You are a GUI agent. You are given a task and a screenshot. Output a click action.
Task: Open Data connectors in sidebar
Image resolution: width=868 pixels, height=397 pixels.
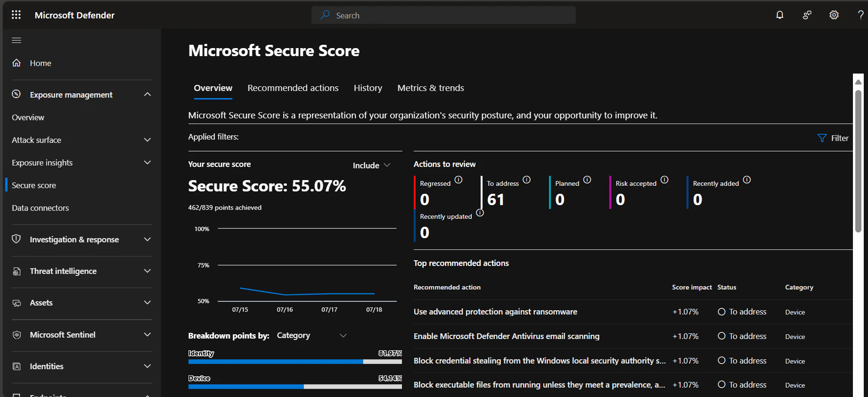coord(41,208)
